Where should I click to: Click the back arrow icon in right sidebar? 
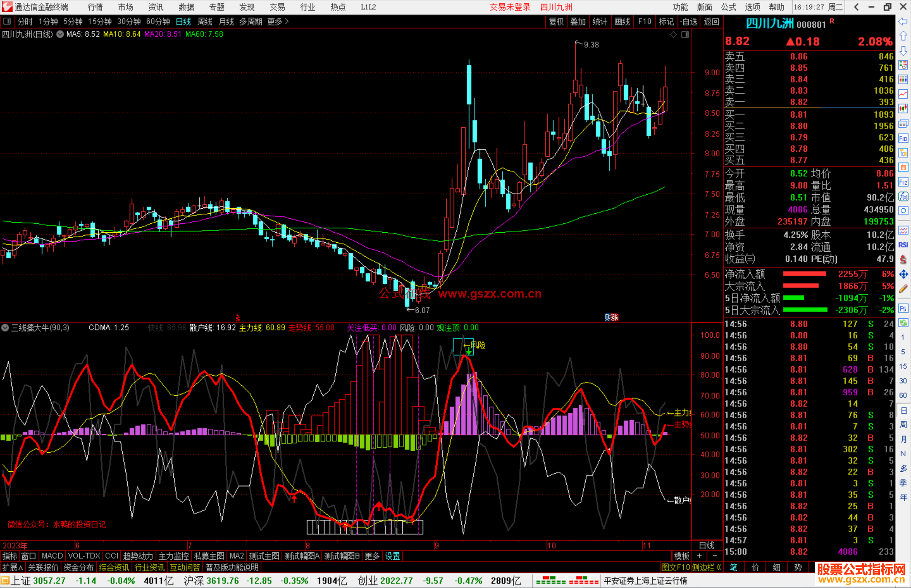point(903,21)
